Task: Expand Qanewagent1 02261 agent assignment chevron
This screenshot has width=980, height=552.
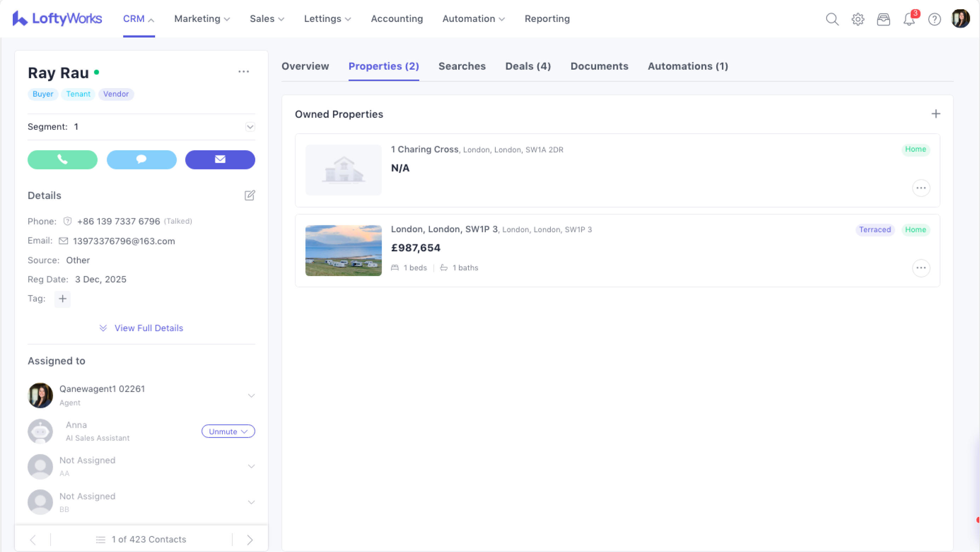Action: 251,395
